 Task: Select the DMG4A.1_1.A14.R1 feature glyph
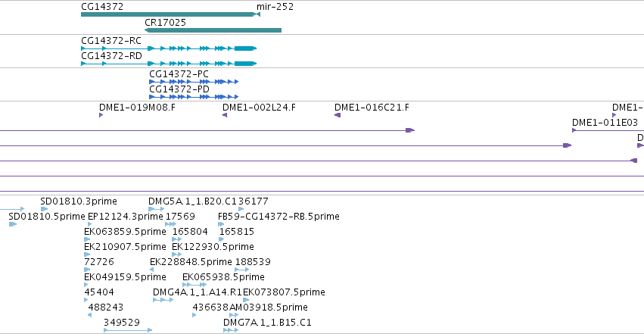[163, 300]
